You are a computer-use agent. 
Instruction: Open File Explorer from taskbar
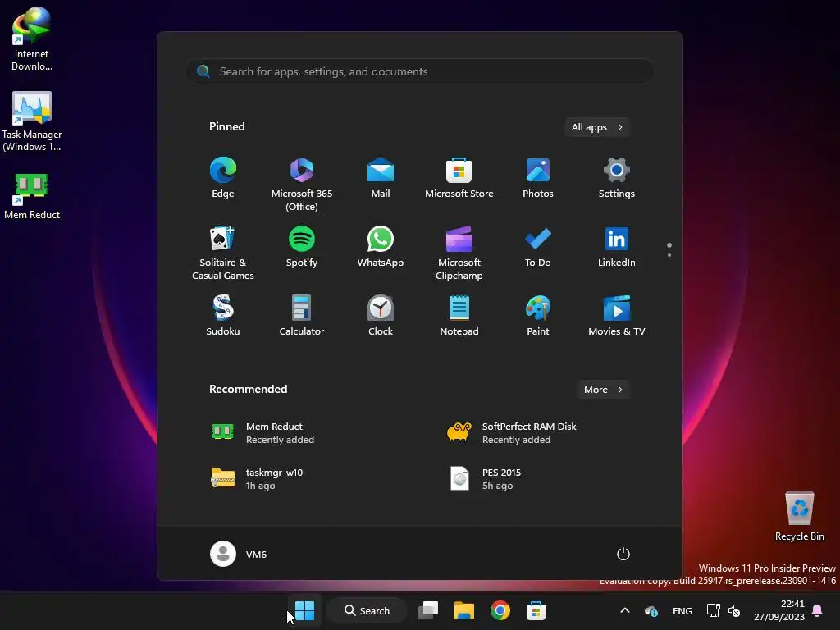click(x=464, y=610)
